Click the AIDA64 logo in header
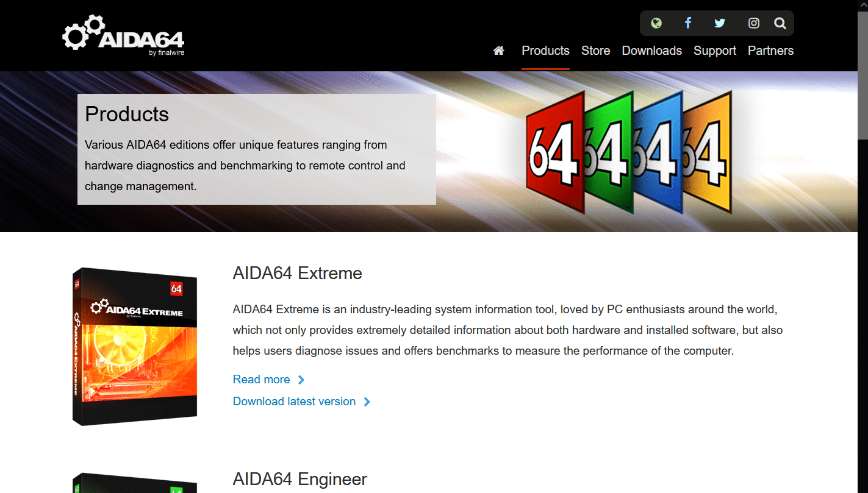The width and height of the screenshot is (868, 493). (x=123, y=35)
